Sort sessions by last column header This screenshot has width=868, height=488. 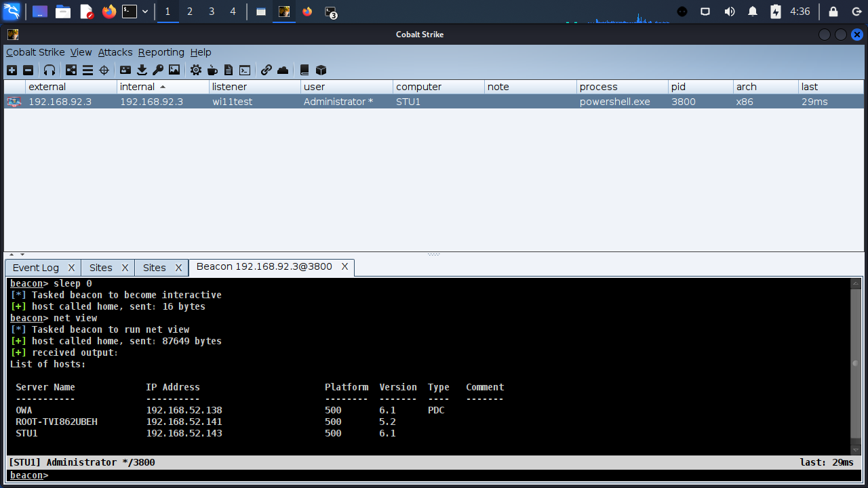click(x=831, y=87)
